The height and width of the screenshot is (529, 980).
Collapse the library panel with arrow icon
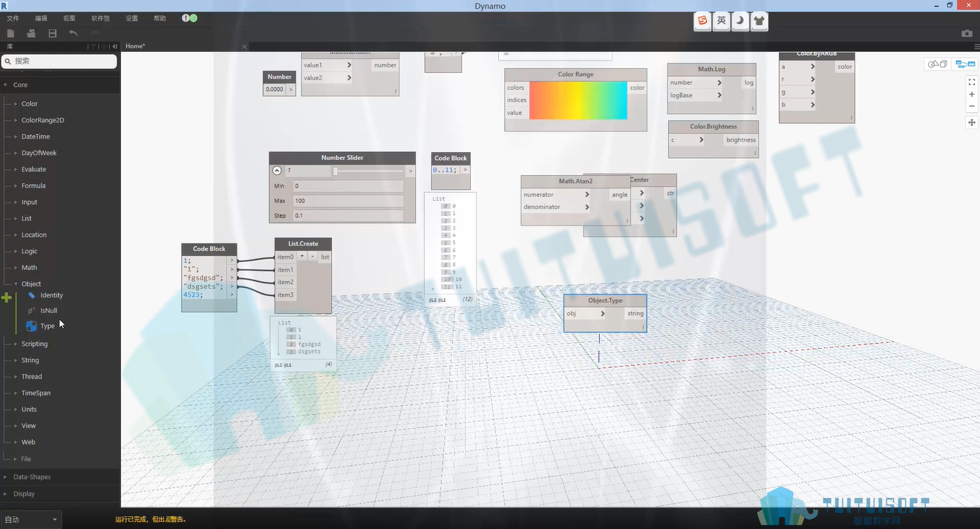click(114, 46)
